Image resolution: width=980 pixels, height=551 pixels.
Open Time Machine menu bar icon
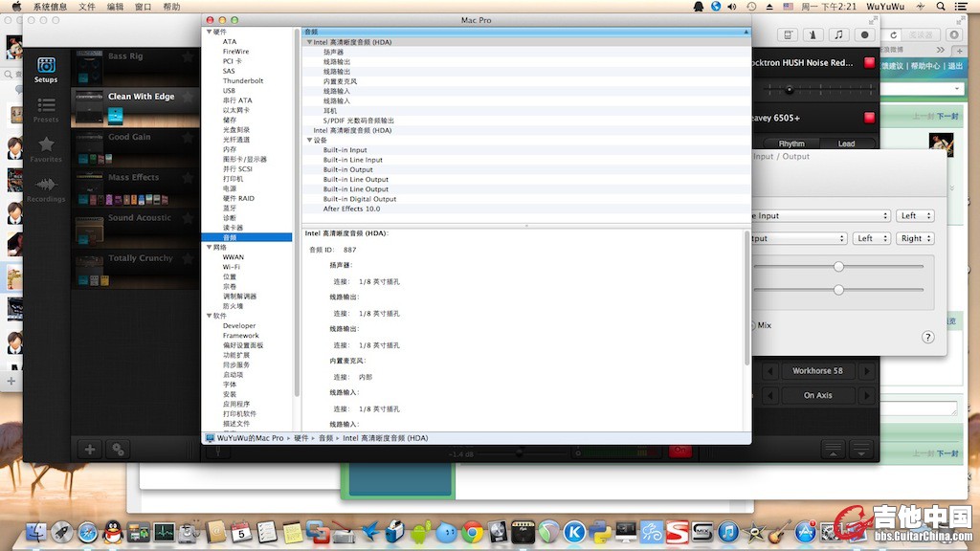[x=751, y=7]
